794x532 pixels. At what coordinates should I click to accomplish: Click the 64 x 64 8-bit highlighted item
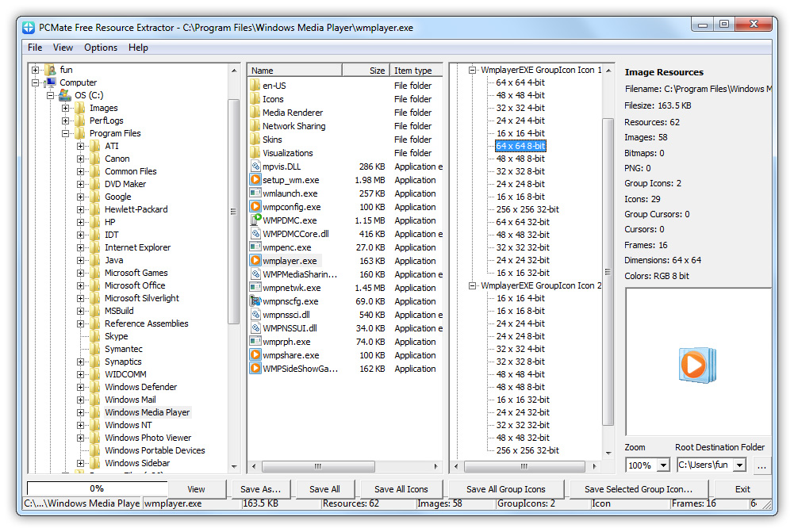click(520, 146)
